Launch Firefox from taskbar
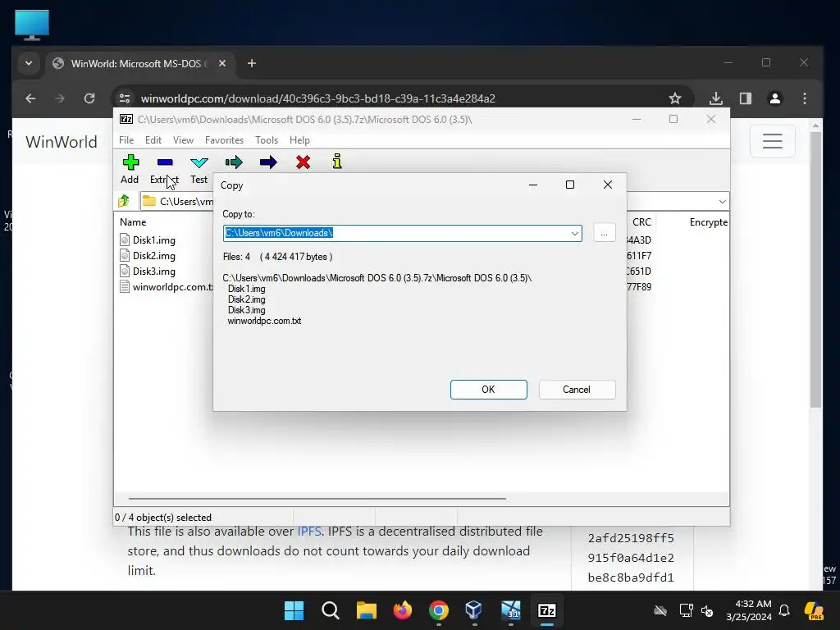The width and height of the screenshot is (840, 630). coord(402,610)
